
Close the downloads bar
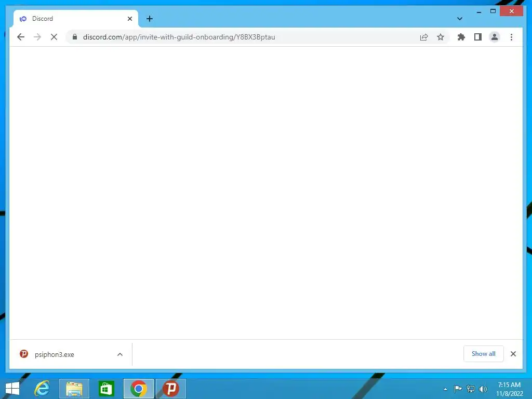(513, 354)
